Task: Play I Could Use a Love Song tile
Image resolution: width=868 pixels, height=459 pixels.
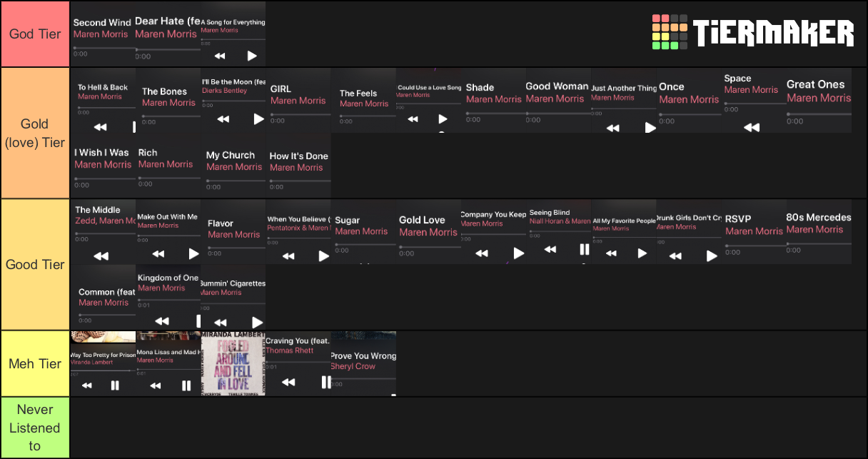Action: (443, 119)
